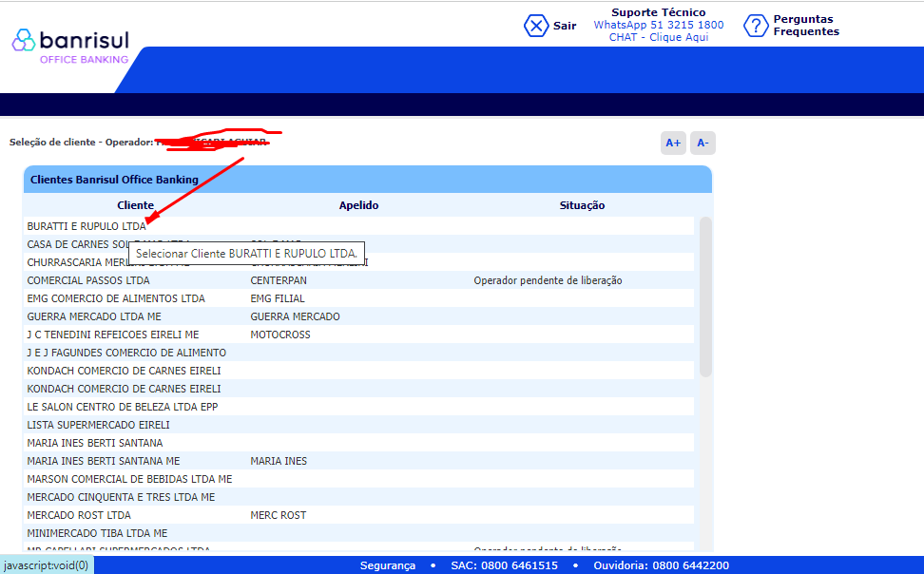The image size is (924, 574).
Task: Decrease font size with A- button
Action: (703, 143)
